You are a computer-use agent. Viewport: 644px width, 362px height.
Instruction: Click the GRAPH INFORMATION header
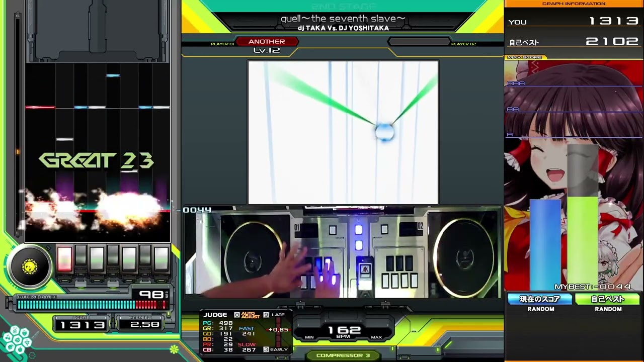(574, 4)
